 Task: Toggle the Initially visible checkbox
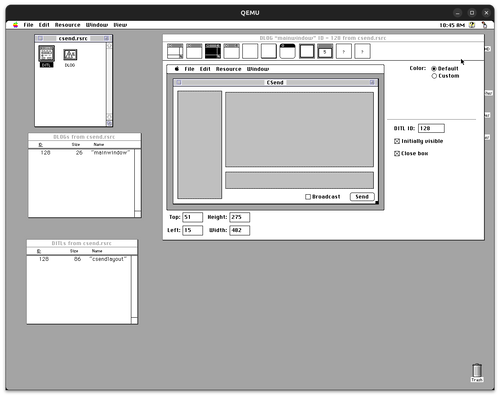tap(397, 141)
